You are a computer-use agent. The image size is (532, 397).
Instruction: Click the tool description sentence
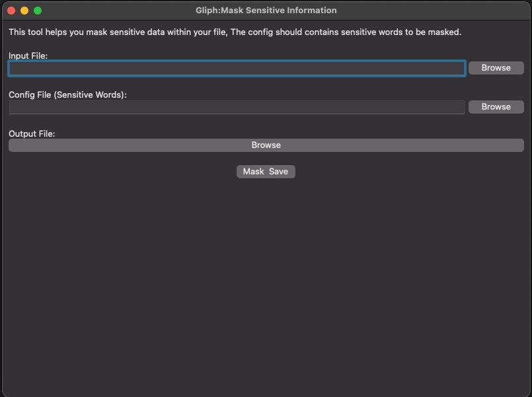[x=235, y=32]
